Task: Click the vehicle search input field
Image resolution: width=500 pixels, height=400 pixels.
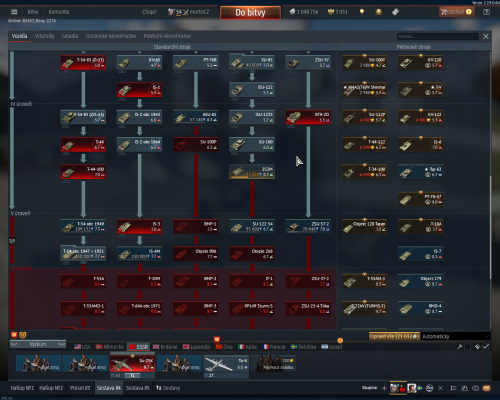Action: click(438, 36)
